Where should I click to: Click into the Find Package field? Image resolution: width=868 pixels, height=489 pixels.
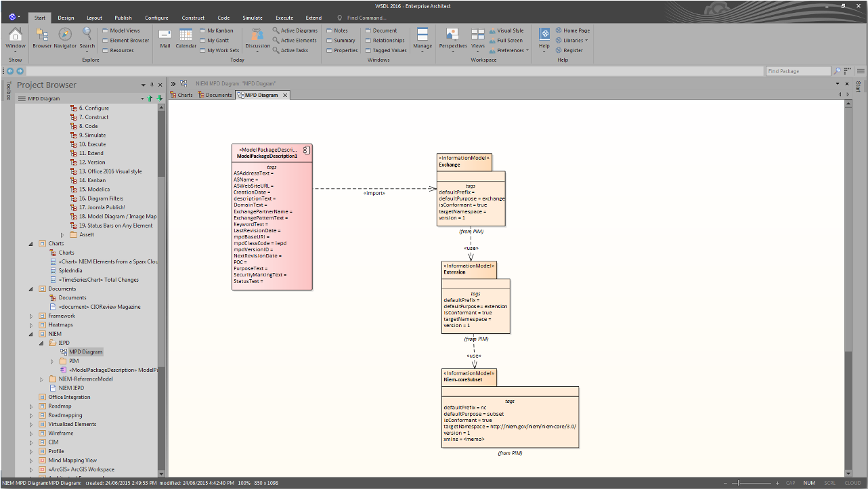point(798,71)
